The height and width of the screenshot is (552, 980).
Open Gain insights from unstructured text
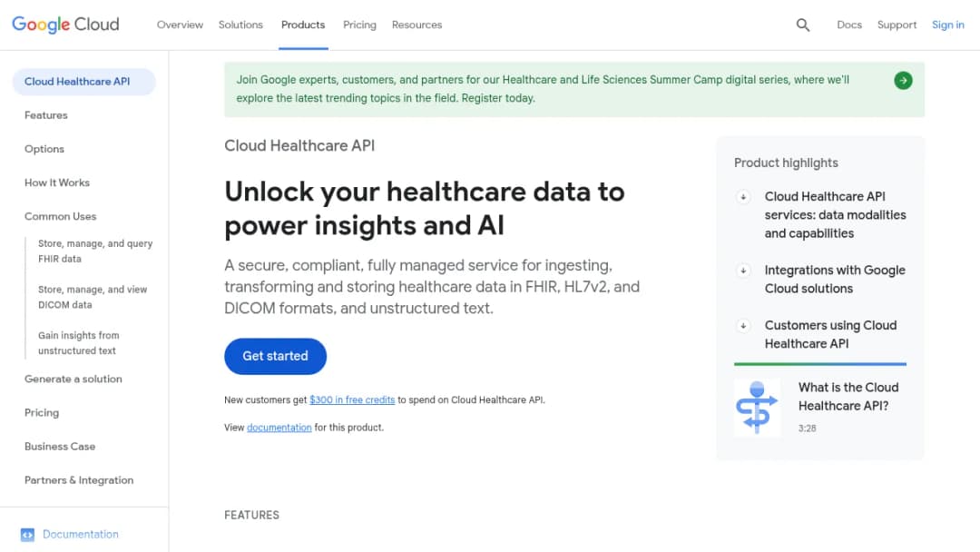click(78, 343)
